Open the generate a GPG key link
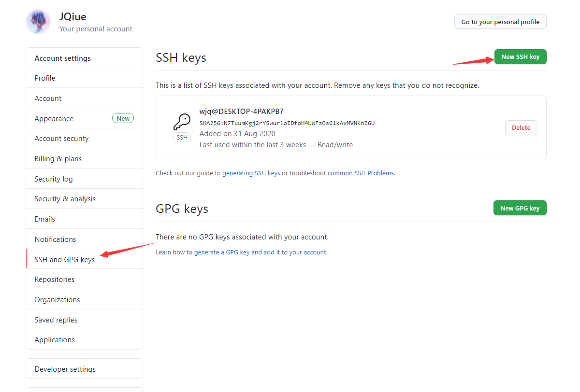Image resolution: width=580 pixels, height=392 pixels. [x=260, y=252]
